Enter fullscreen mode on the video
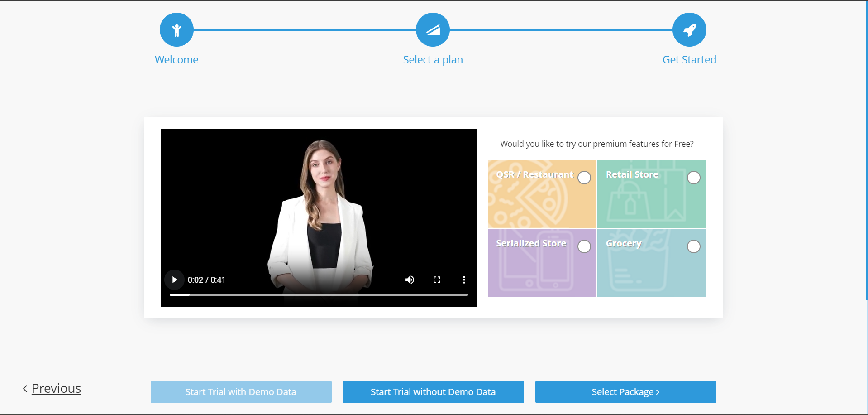Screen dimensions: 868x415 (x=437, y=280)
